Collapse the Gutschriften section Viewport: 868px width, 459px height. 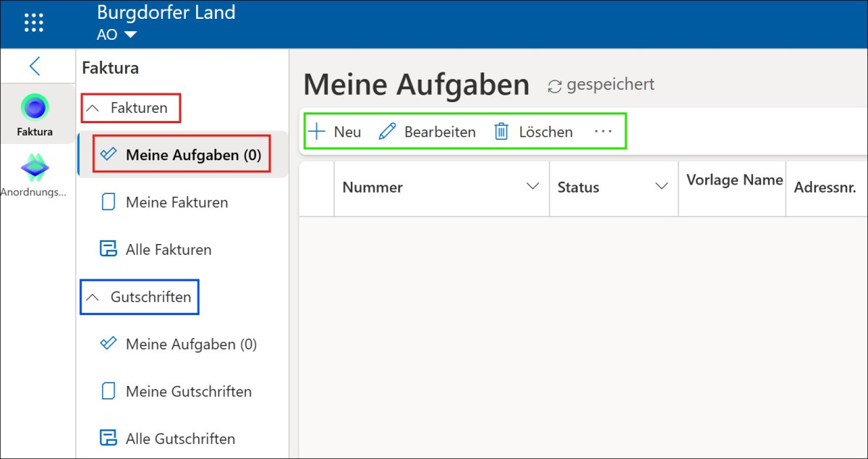pos(93,298)
